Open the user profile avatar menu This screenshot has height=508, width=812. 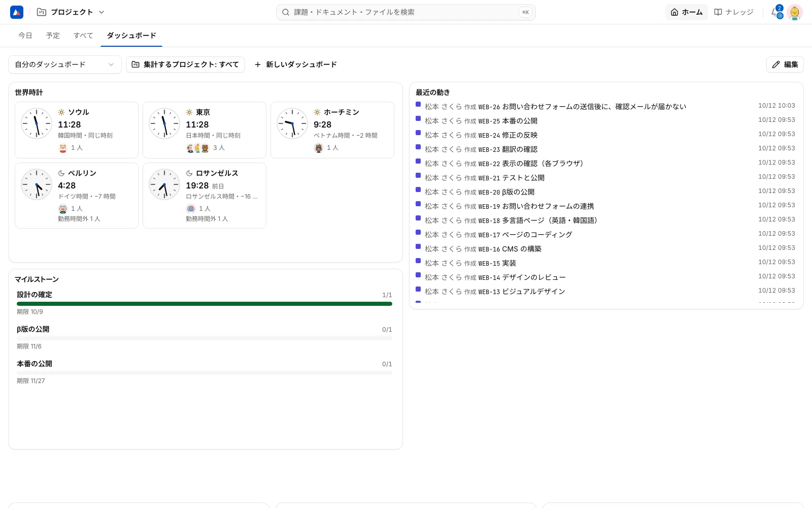(x=795, y=12)
